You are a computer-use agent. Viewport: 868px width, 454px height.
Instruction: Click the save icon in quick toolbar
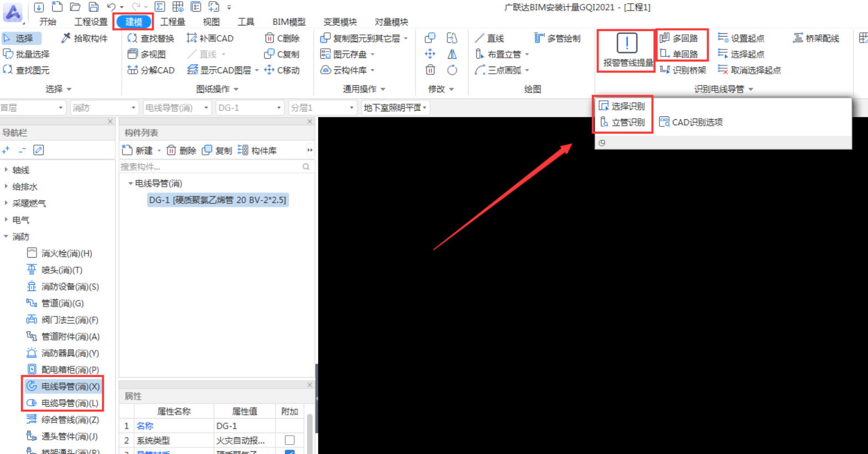(x=94, y=7)
